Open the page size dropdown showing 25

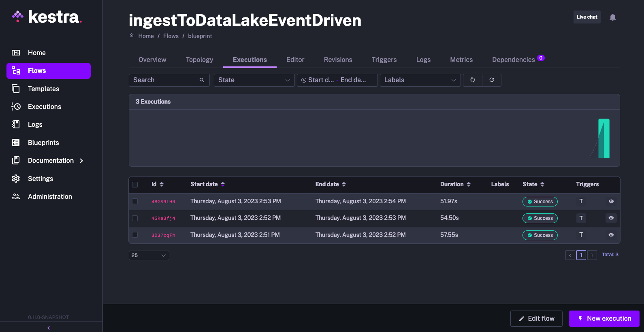tap(149, 255)
